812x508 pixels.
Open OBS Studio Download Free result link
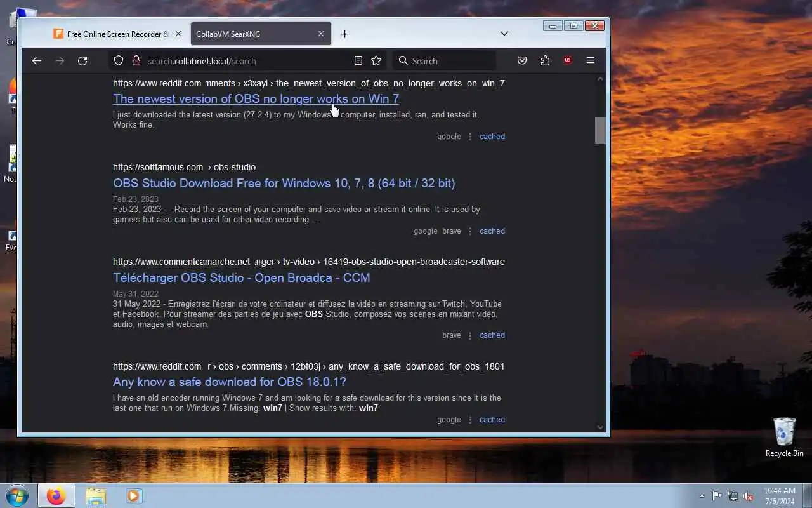point(284,184)
